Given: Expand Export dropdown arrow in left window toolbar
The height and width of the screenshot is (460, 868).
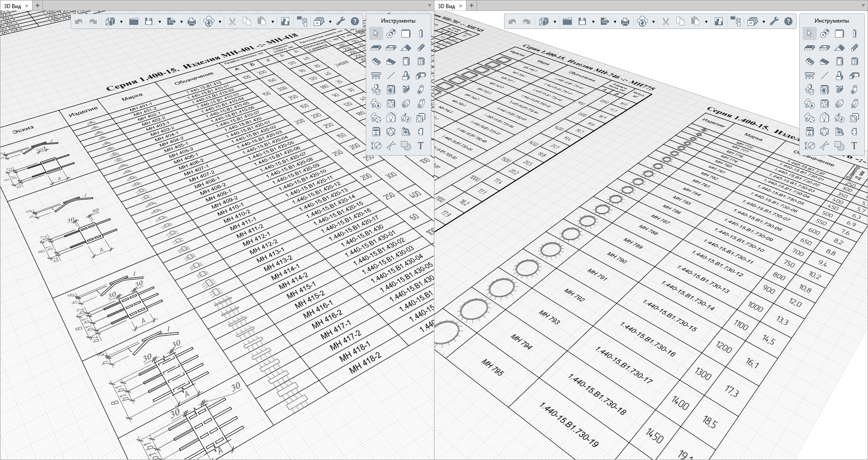Looking at the screenshot, I should point(181,22).
